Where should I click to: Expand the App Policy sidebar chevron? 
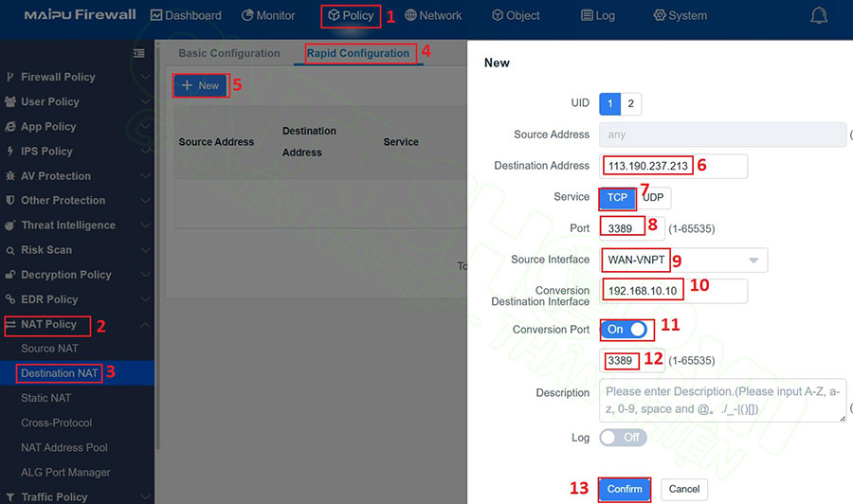click(x=145, y=127)
